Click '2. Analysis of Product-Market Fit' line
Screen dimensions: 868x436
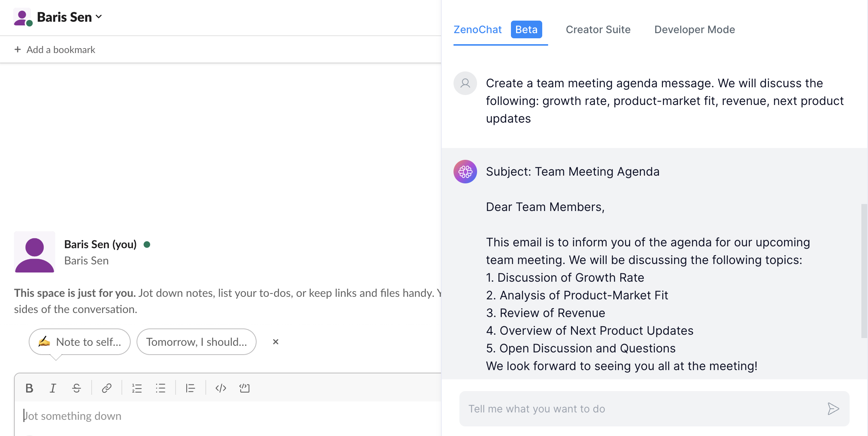577,295
